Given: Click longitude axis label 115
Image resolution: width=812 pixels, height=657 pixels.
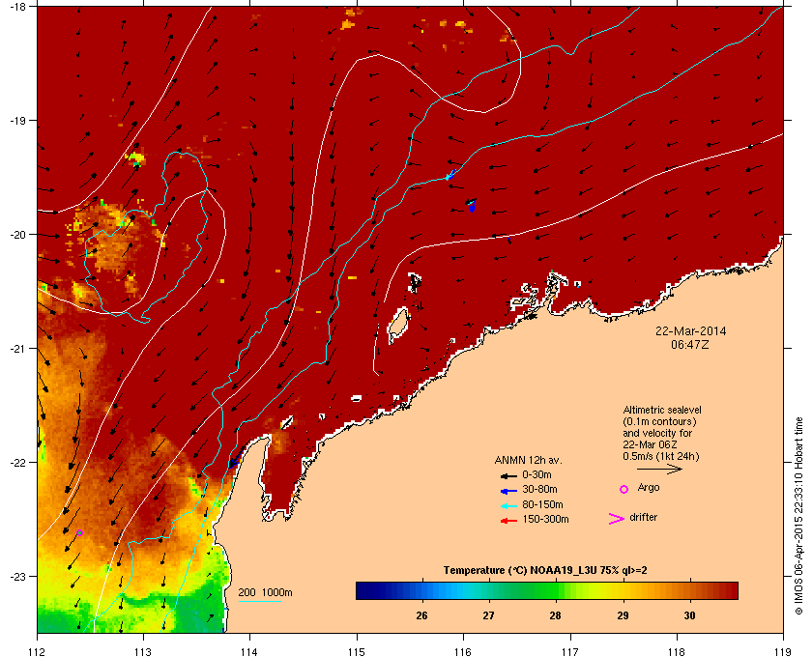Looking at the screenshot, I should [x=357, y=651].
